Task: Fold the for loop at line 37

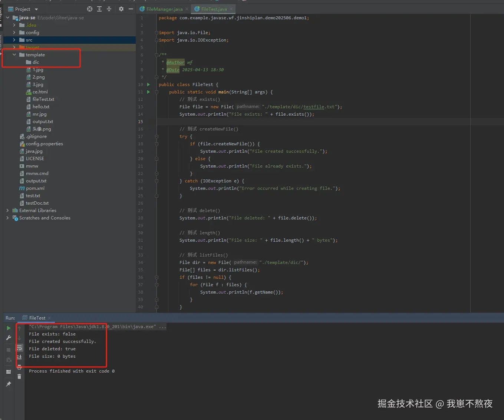Action: (x=157, y=285)
